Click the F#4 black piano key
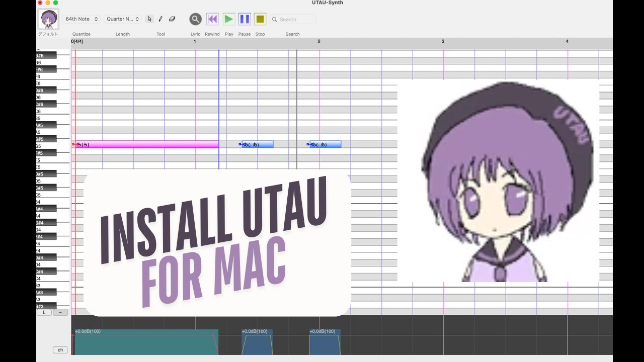Image resolution: width=644 pixels, height=362 pixels. [x=46, y=237]
